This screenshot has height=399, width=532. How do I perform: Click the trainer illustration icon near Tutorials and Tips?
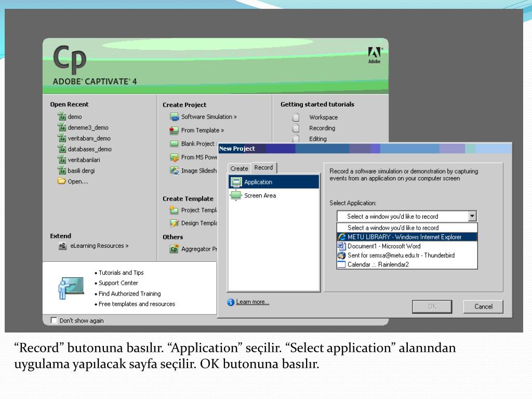pos(71,288)
